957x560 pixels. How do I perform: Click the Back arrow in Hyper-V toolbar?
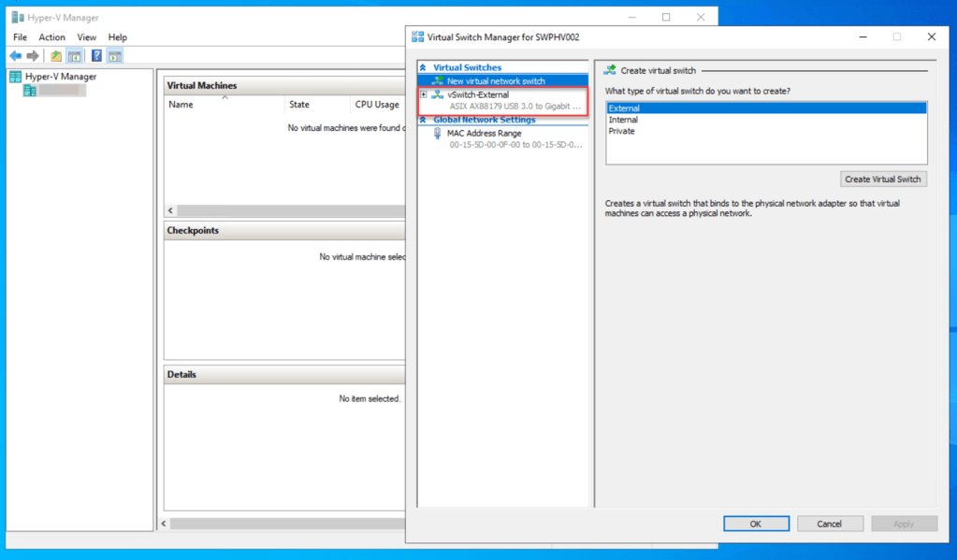coord(15,56)
